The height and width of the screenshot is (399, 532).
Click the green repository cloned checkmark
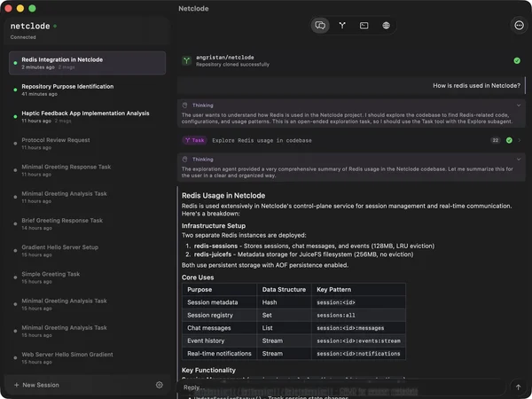[516, 60]
